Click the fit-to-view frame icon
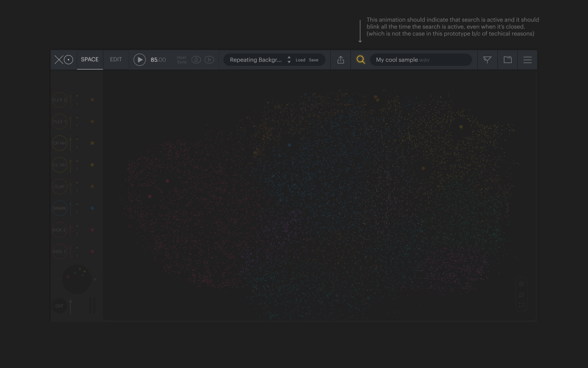 tap(521, 305)
